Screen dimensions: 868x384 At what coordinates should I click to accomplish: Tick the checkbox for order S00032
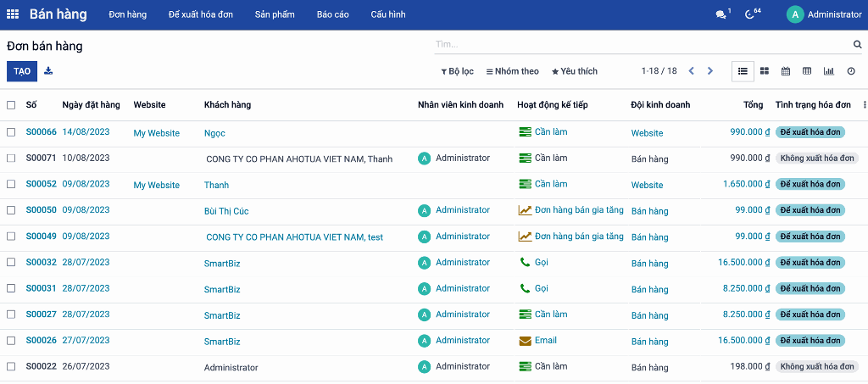[x=11, y=262]
